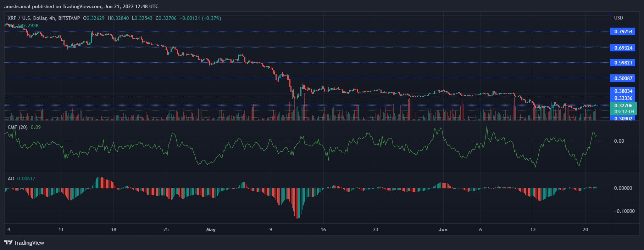The image size is (644, 250).
Task: Click the TradingView logo at bottom left
Action: click(x=24, y=243)
